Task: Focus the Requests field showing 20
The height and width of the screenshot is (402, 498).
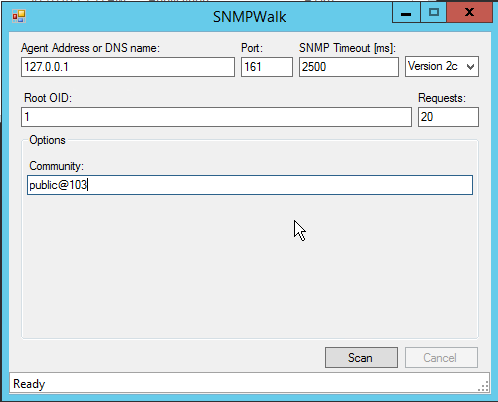Action: [448, 117]
